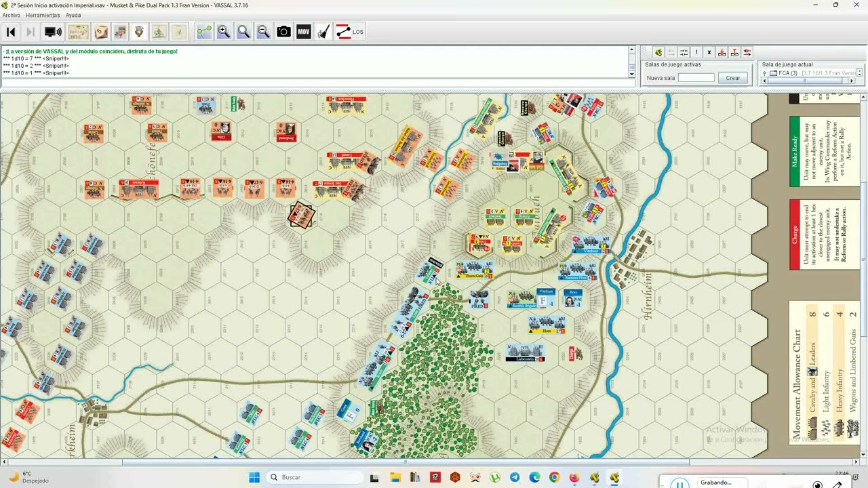
Task: Click the map's horizontal scrollbar at bottom
Action: click(405, 462)
